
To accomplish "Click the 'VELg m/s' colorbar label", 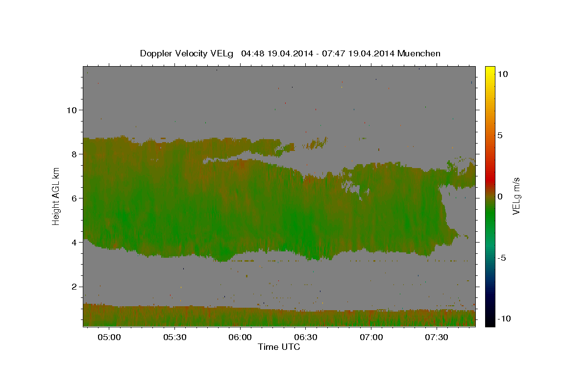I will click(x=516, y=196).
